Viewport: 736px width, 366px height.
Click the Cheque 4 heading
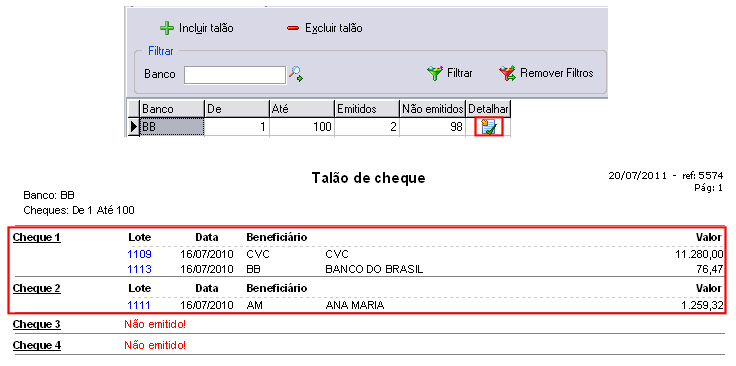(x=37, y=346)
